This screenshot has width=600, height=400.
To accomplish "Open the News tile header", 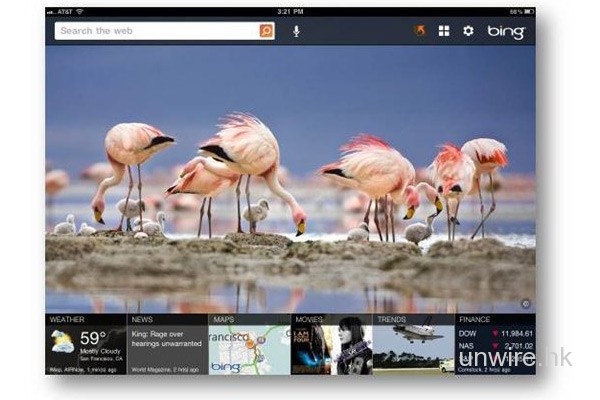I will (x=142, y=320).
